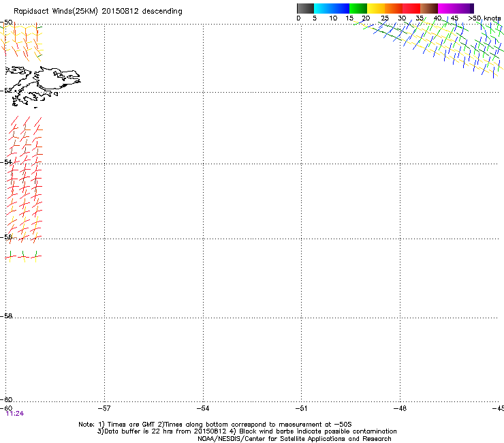This screenshot has height=443, width=504.
Task: Select the green 15-20 knots legend color
Action: coord(358,8)
